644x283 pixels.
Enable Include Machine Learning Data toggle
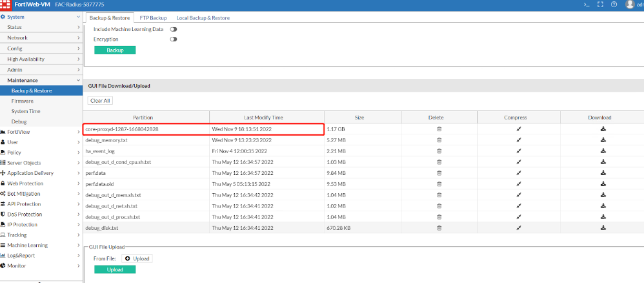click(x=174, y=29)
